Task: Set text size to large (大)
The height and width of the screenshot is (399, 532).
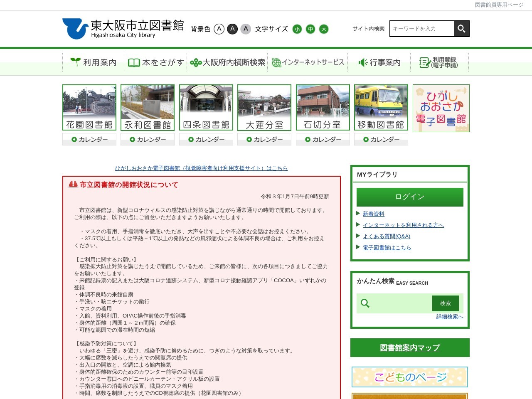Action: [324, 29]
